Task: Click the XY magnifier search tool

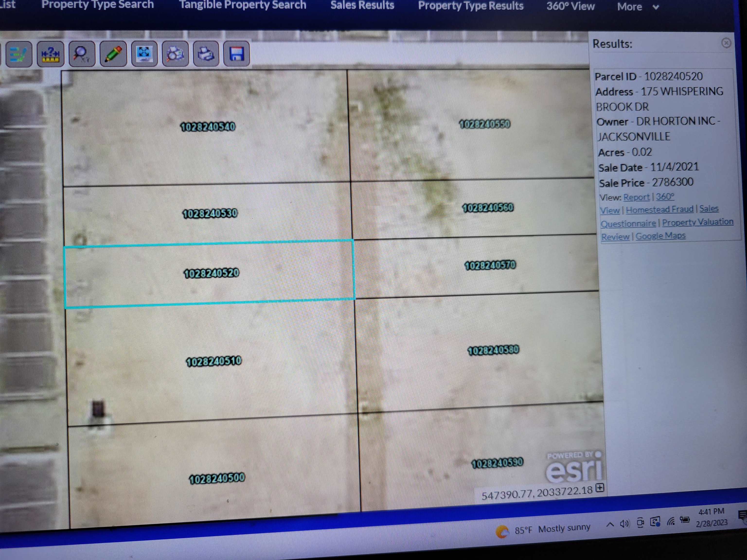Action: click(82, 54)
